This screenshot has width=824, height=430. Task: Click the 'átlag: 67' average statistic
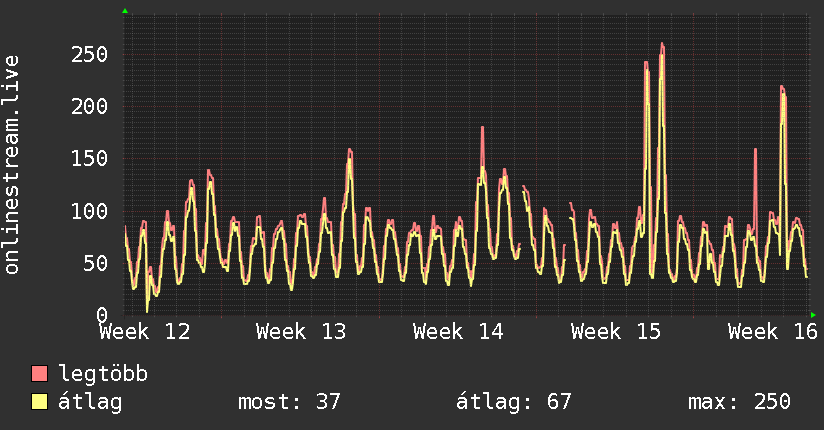pyautogui.click(x=513, y=402)
